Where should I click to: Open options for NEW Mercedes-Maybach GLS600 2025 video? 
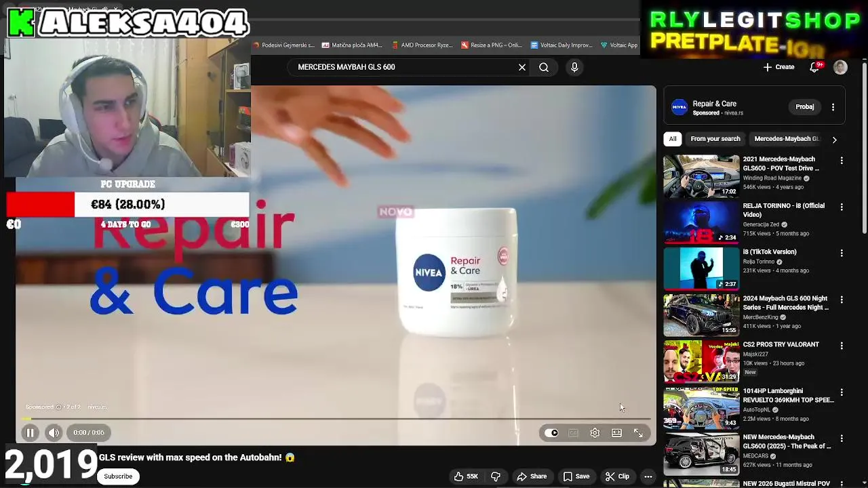coord(842,439)
